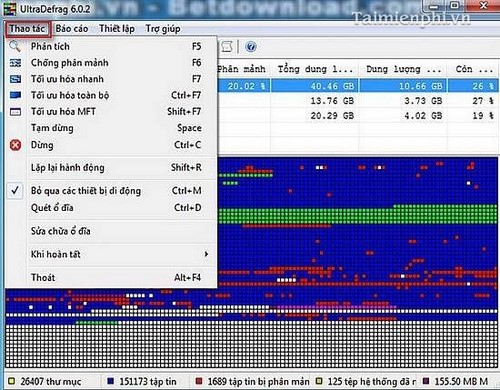
Task: Click the dark purple MFT legend swatch
Action: [x=426, y=381]
